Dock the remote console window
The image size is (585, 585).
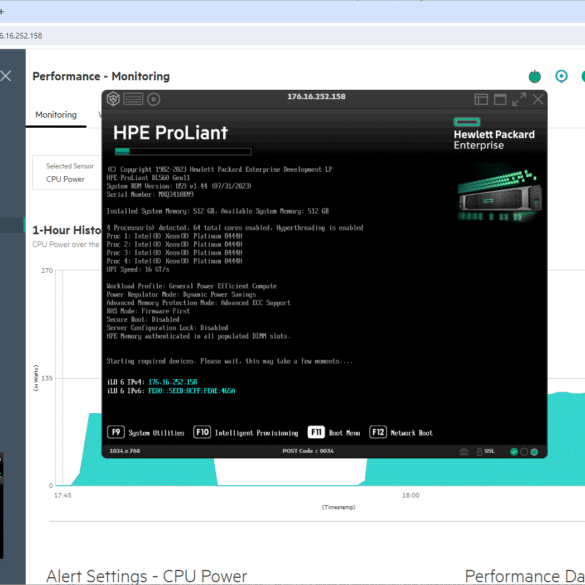point(481,100)
